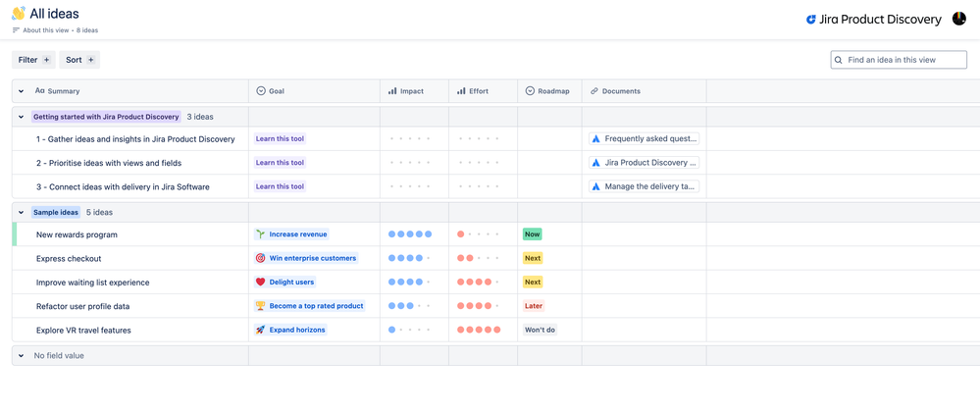This screenshot has height=413, width=980.
Task: Click the magnifier icon in search box
Action: click(838, 60)
